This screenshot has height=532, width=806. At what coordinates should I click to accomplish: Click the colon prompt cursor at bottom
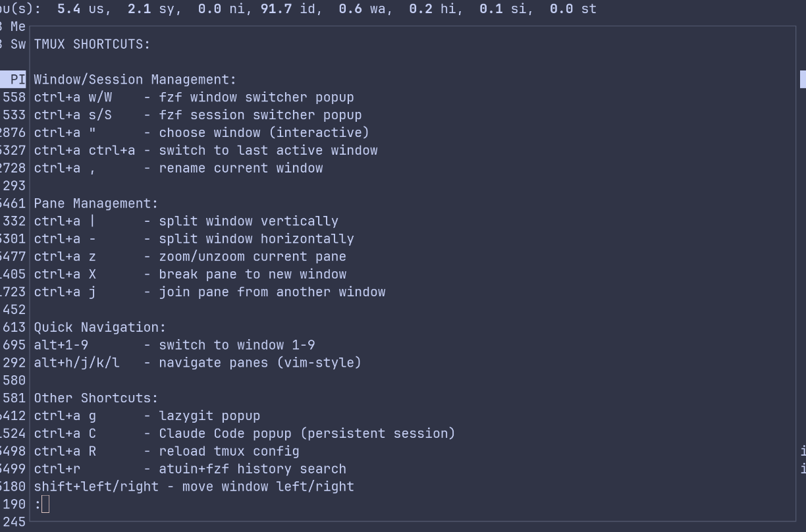click(x=45, y=504)
